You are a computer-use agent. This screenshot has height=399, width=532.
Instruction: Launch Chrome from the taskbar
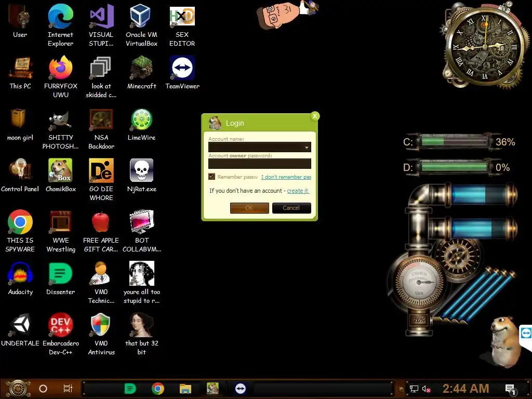pos(158,389)
